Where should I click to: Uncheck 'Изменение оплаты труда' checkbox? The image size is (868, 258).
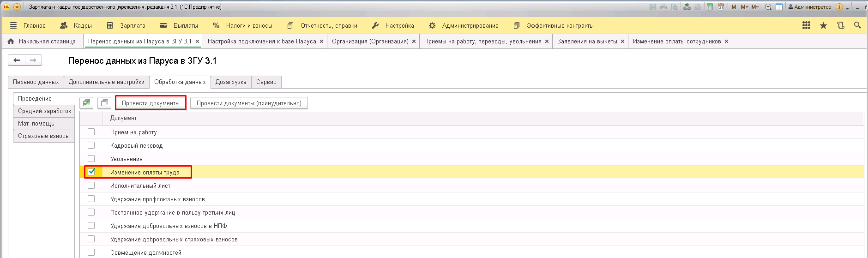[91, 172]
